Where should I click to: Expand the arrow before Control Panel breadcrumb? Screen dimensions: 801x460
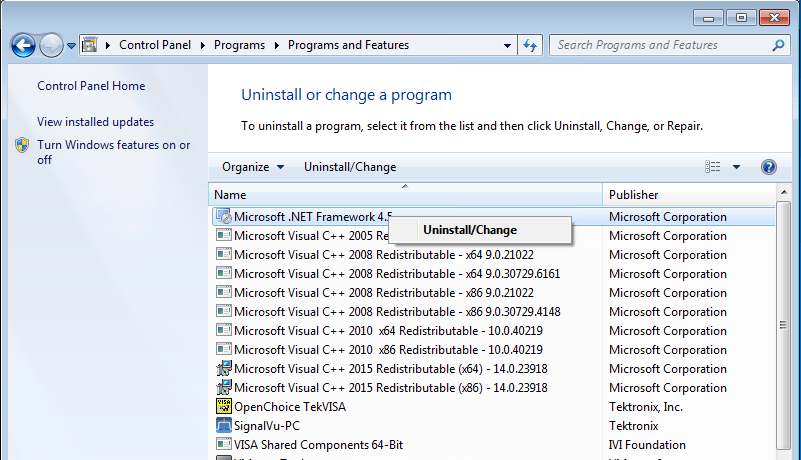click(x=107, y=45)
